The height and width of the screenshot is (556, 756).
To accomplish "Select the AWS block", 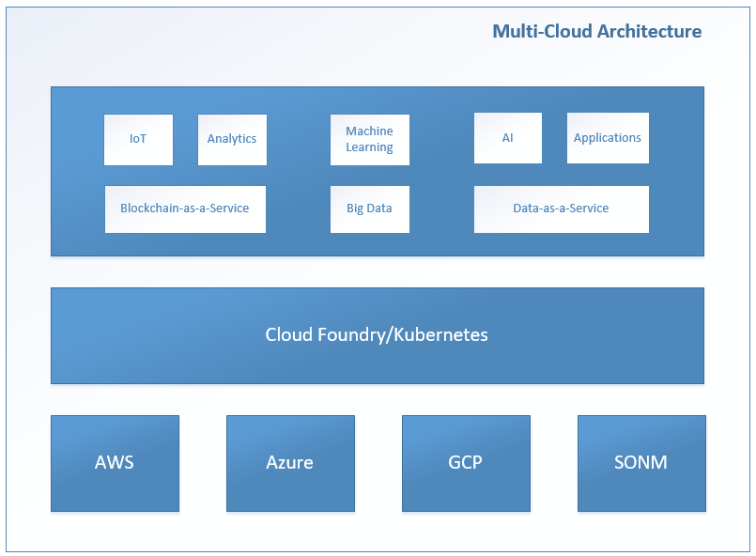I will 115,463.
